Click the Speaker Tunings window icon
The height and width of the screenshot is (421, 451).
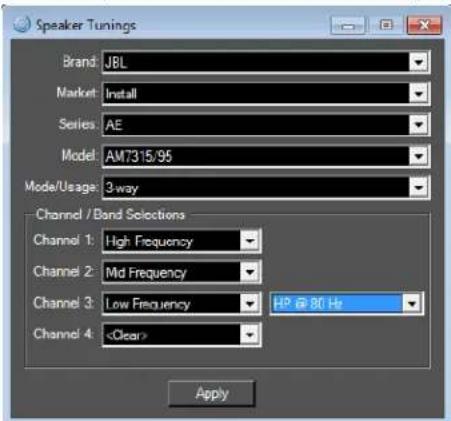[22, 24]
